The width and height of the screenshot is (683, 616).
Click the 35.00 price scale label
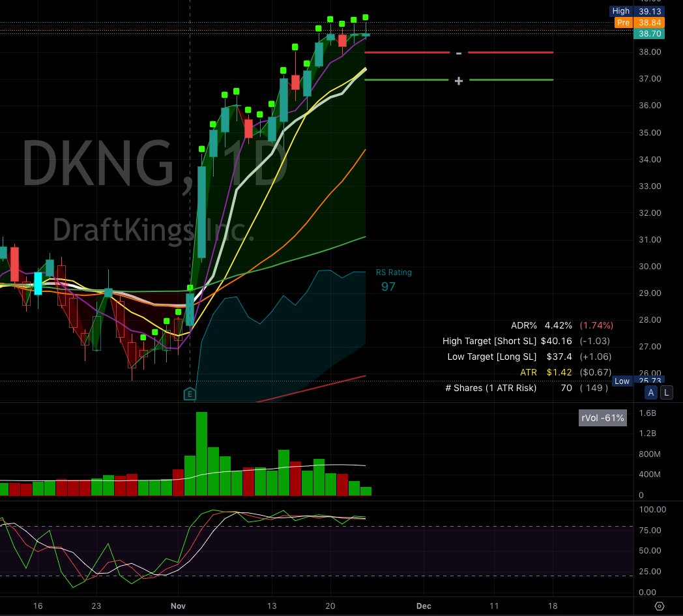pos(650,132)
